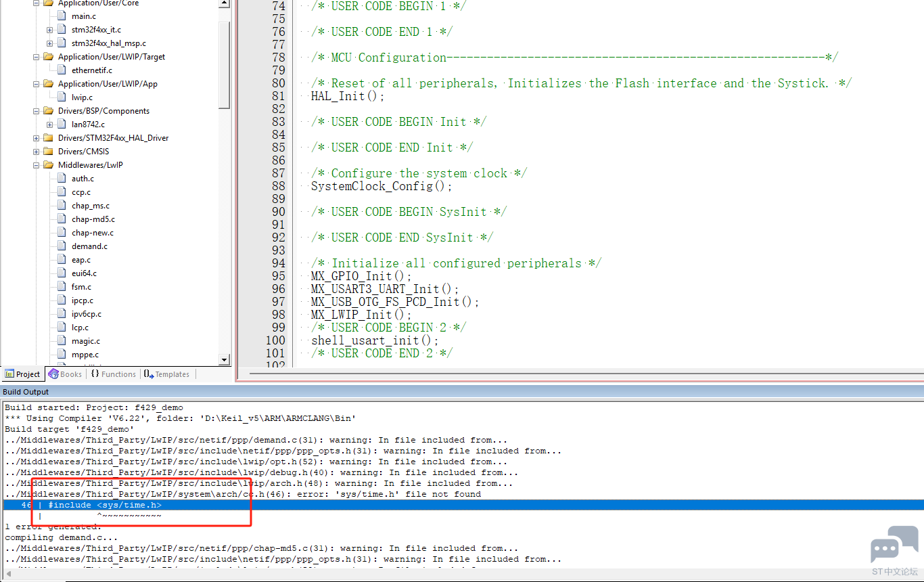Viewport: 924px width, 582px height.
Task: Click the file icon beside fsm.c
Action: click(x=63, y=287)
